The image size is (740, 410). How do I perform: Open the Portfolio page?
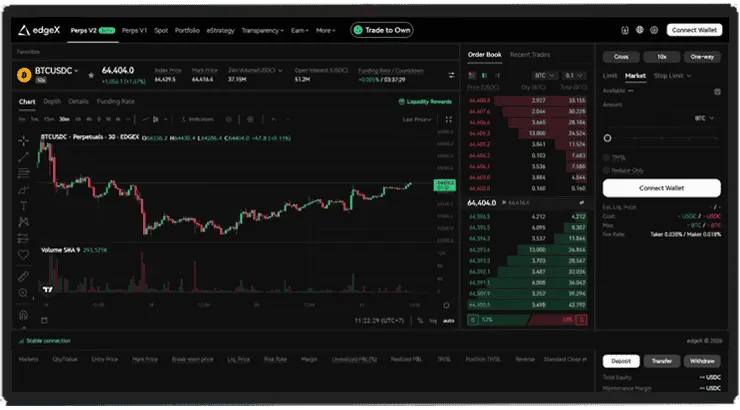(x=187, y=30)
